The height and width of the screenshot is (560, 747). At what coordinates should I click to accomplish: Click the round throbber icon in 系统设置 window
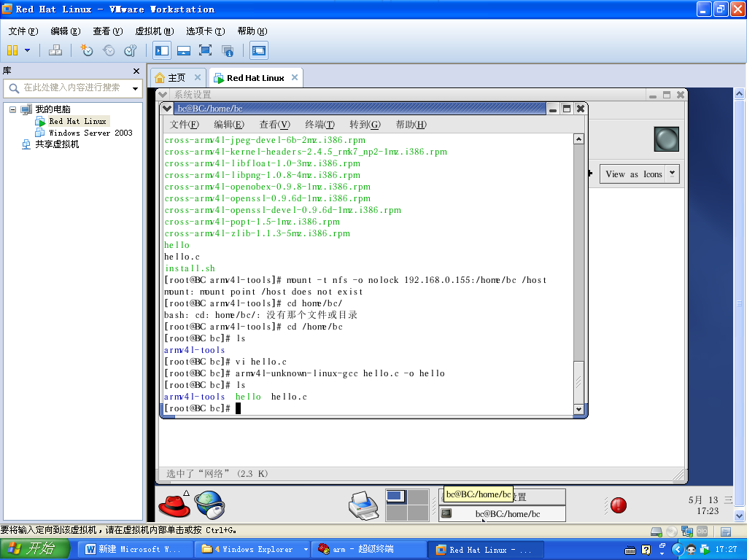click(666, 139)
